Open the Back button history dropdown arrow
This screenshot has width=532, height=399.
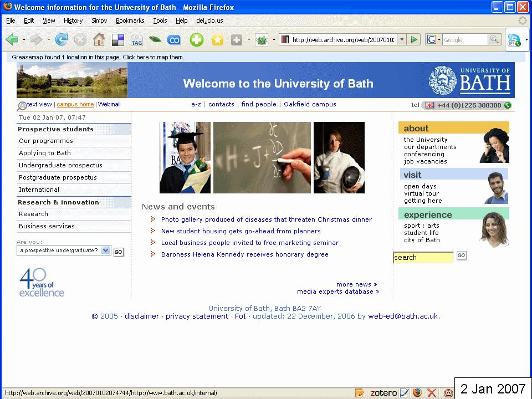click(x=24, y=40)
